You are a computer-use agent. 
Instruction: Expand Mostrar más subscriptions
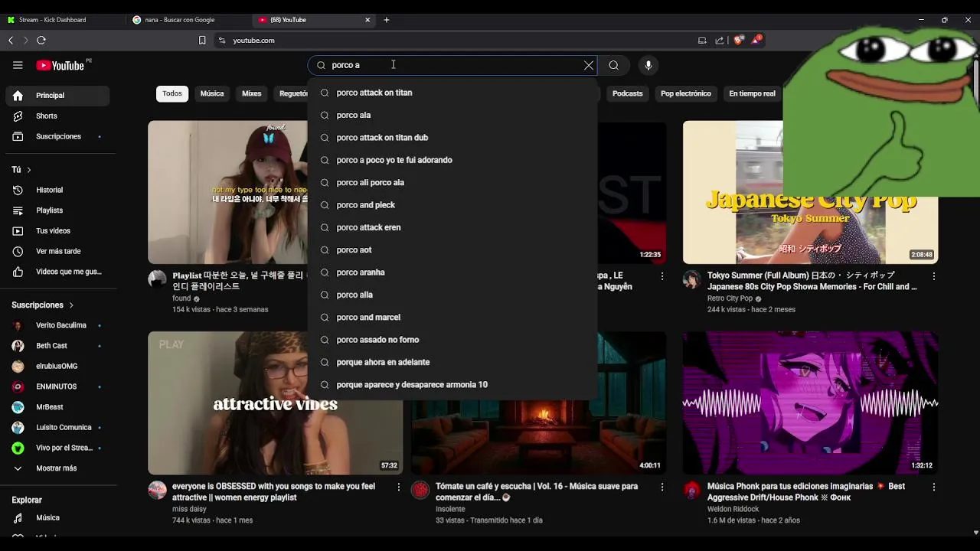click(58, 468)
